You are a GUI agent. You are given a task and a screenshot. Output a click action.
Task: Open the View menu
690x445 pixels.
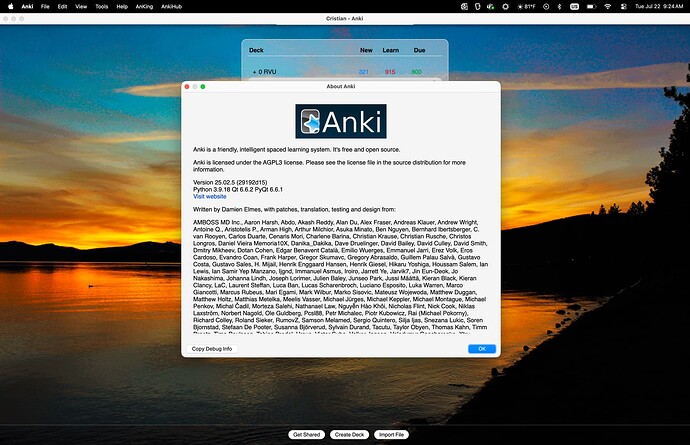[x=81, y=7]
